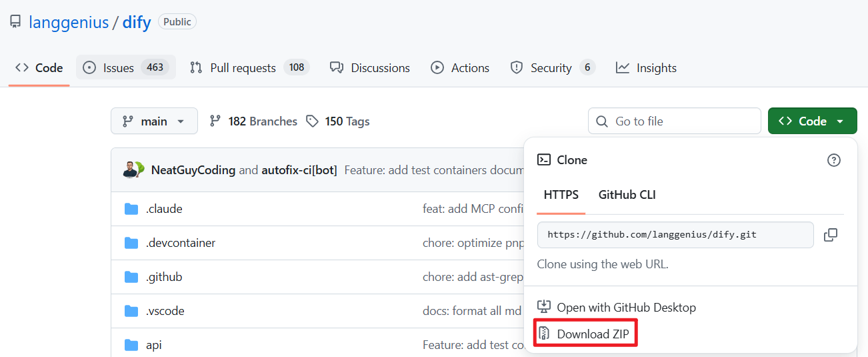This screenshot has height=357, width=868.
Task: Click the folder icon beside .claude
Action: (x=131, y=209)
